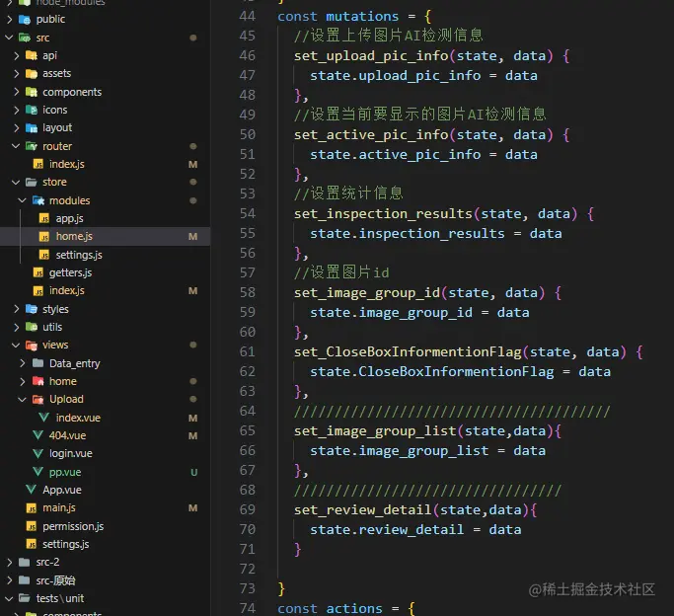Click line number 73 in the gutter
The width and height of the screenshot is (674, 616).
click(x=247, y=588)
